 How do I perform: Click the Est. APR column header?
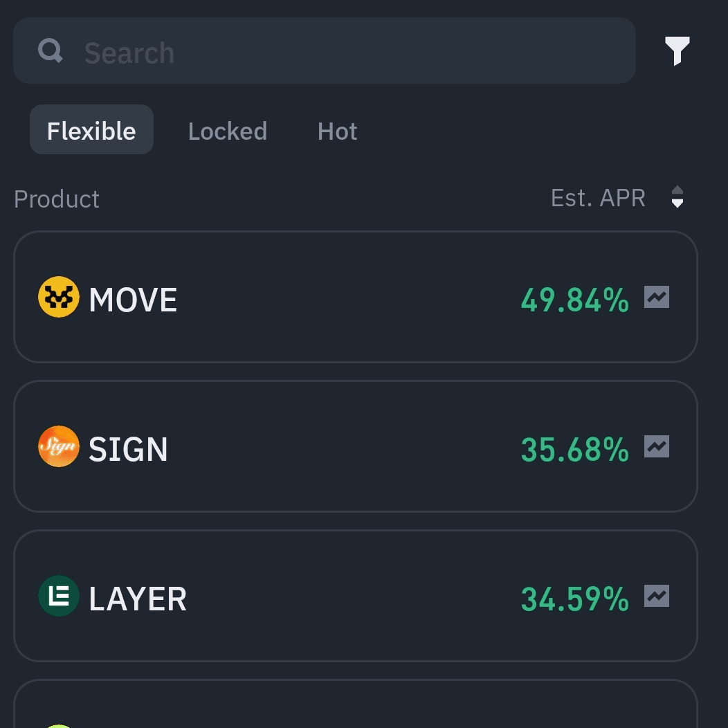598,199
